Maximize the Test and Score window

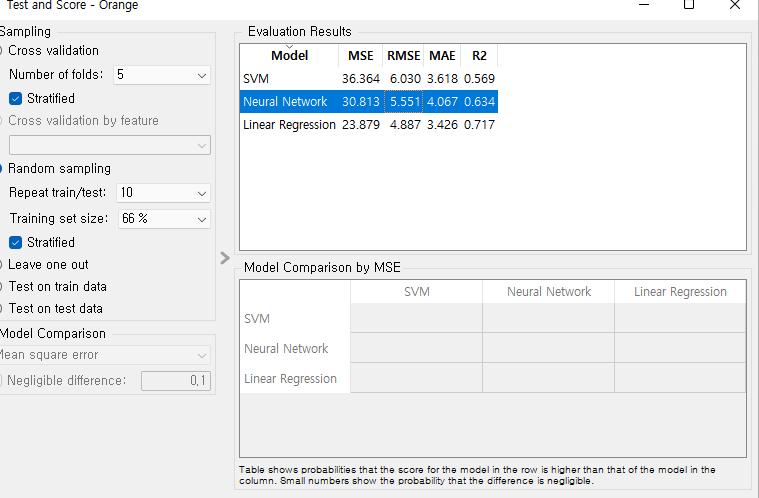click(688, 5)
